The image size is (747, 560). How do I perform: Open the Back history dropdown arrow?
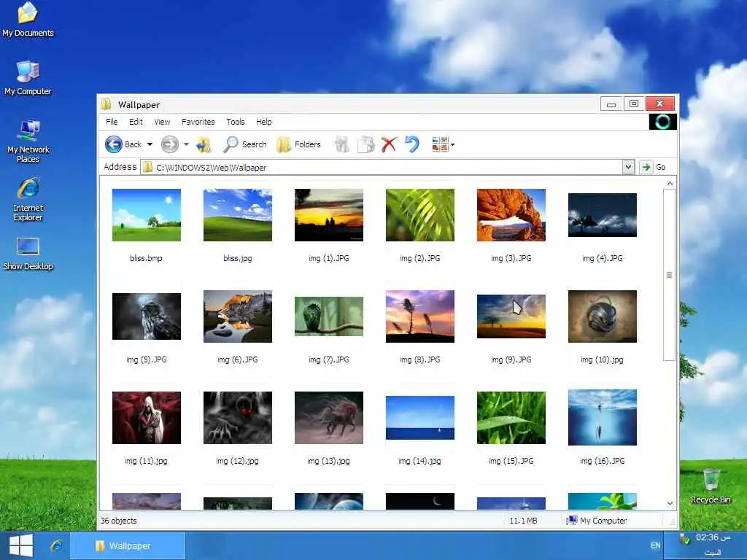150,144
